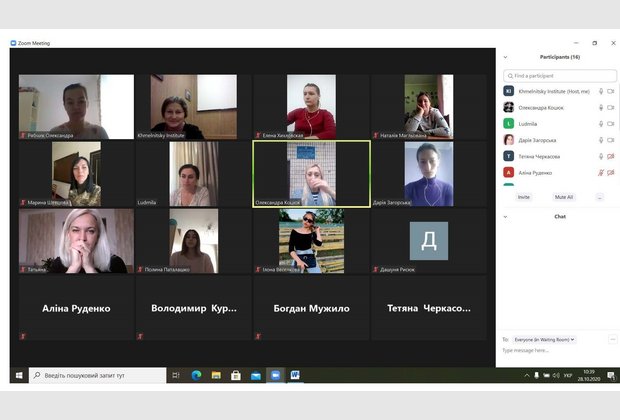
Task: Open Task View from the taskbar
Action: tap(176, 375)
